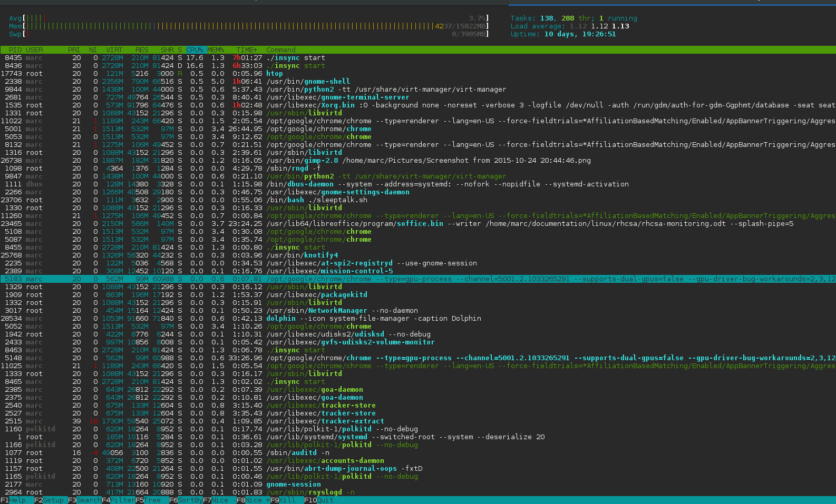The width and height of the screenshot is (836, 504).
Task: Select the at-spi2-registryd process row
Action: click(x=418, y=263)
